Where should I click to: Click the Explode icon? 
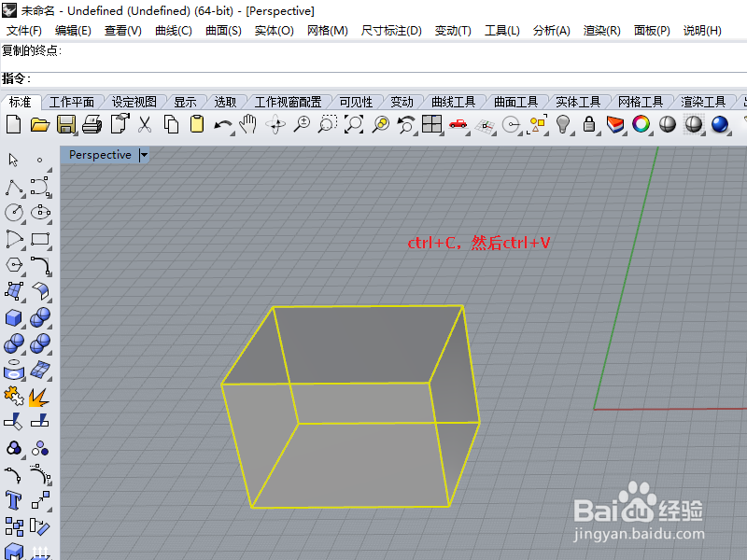[x=38, y=398]
